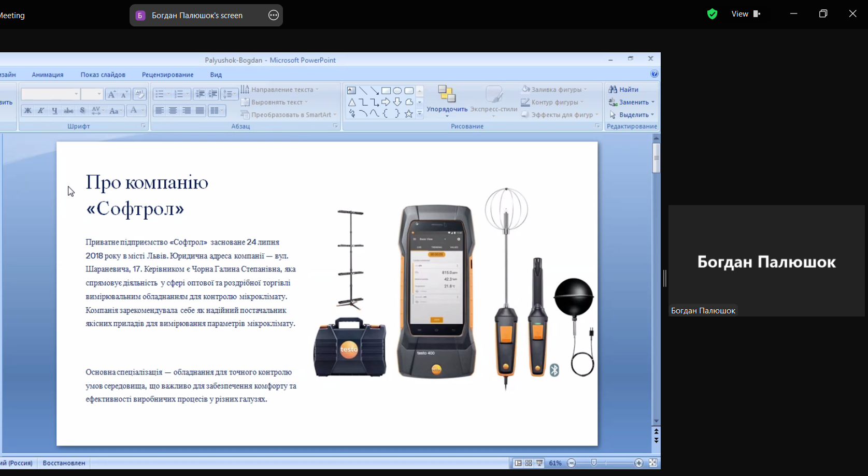Select the right block arrow shape

[386, 102]
